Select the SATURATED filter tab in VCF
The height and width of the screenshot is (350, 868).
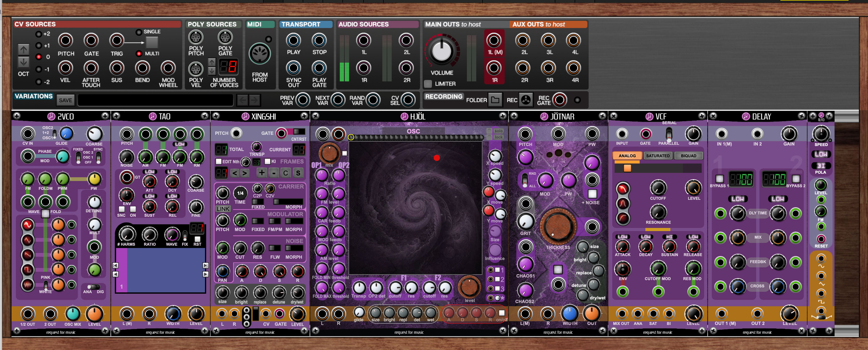658,156
